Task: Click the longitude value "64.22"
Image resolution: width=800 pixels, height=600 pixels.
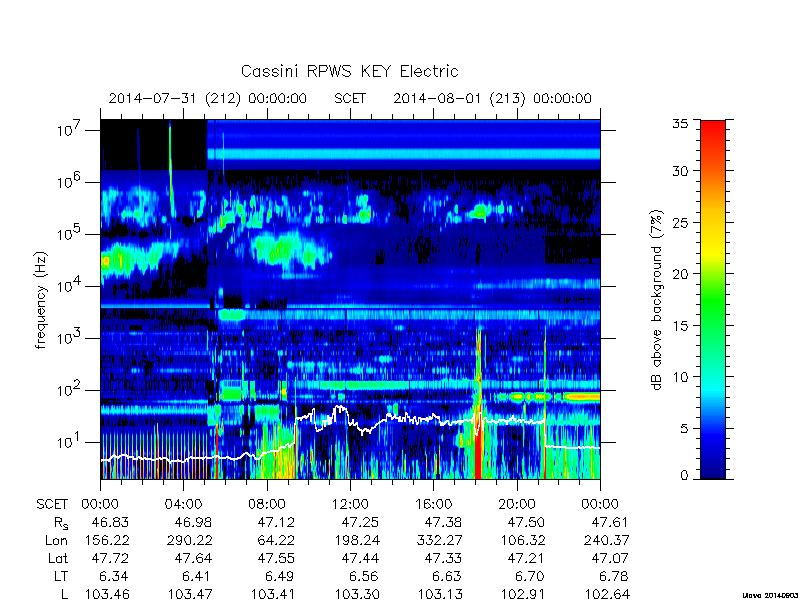Action: pos(276,540)
